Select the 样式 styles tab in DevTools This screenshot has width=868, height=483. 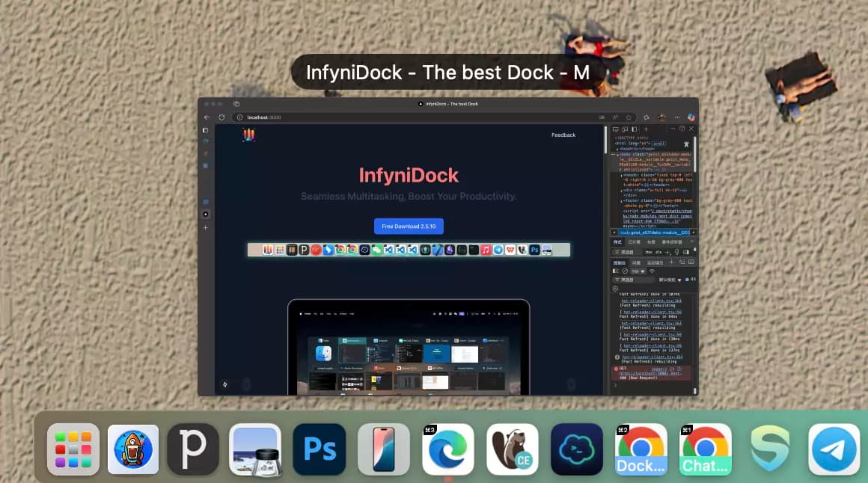point(617,241)
